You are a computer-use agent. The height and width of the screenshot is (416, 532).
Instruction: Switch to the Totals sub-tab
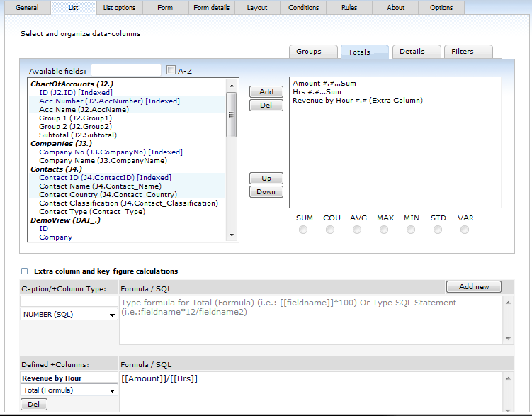click(x=365, y=52)
